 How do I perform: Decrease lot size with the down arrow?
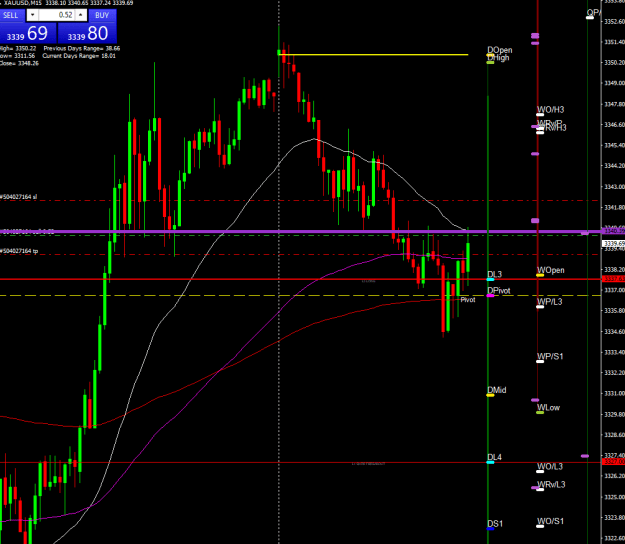pos(32,15)
